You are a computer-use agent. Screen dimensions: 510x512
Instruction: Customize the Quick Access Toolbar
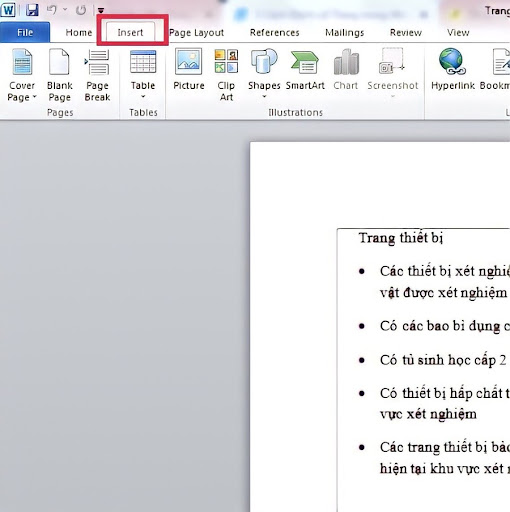[101, 11]
